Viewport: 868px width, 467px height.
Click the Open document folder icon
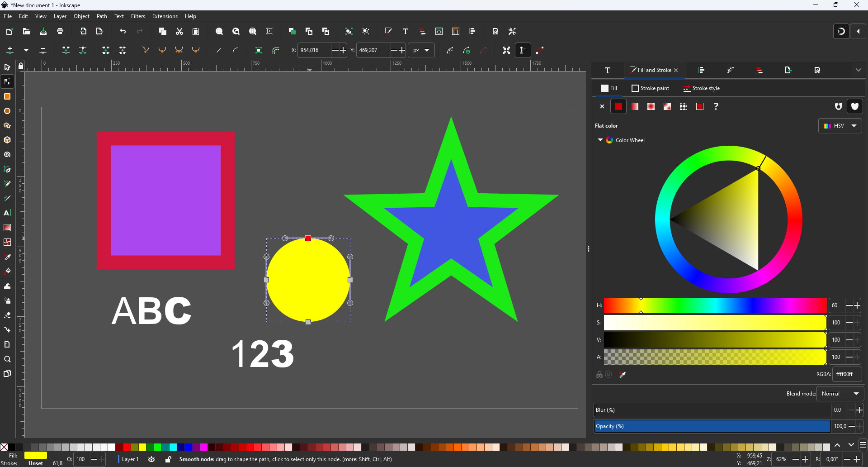pyautogui.click(x=26, y=31)
